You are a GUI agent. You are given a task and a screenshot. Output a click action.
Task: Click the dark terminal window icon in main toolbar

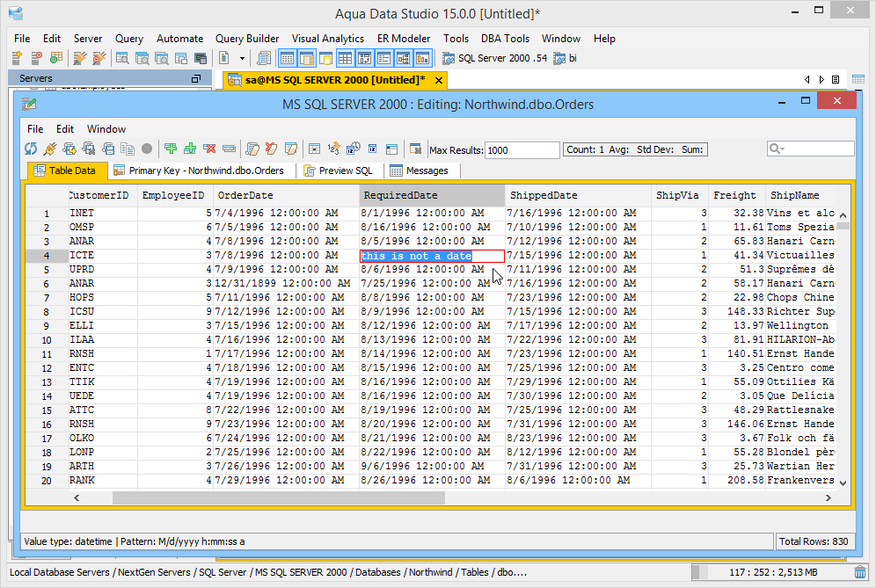point(200,57)
